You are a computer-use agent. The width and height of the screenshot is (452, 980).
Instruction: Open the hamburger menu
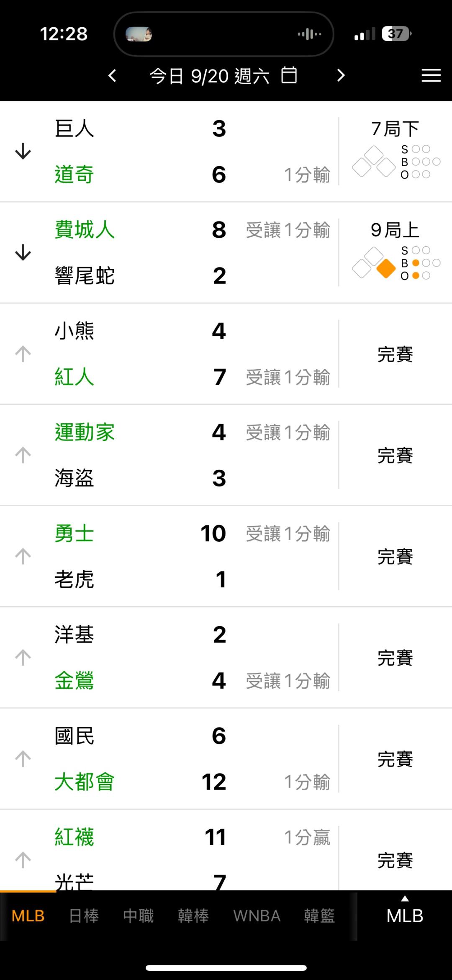point(431,75)
